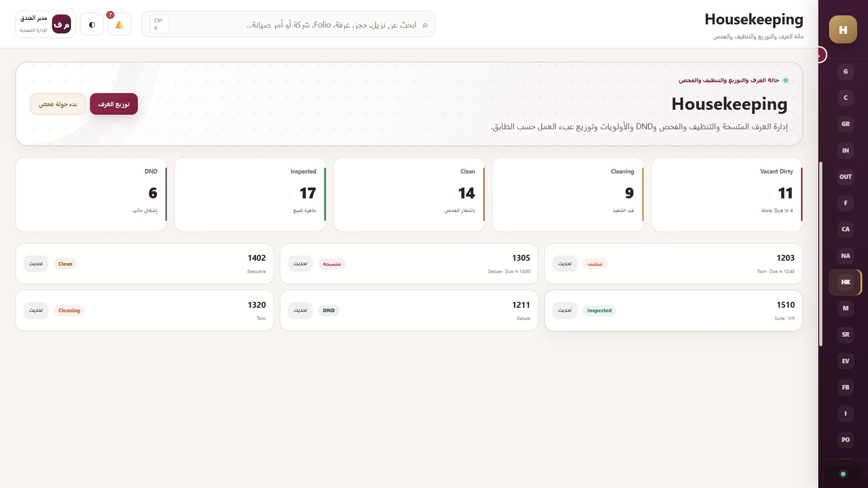Open the FB sidebar item
Image resolution: width=868 pixels, height=488 pixels.
(x=845, y=387)
